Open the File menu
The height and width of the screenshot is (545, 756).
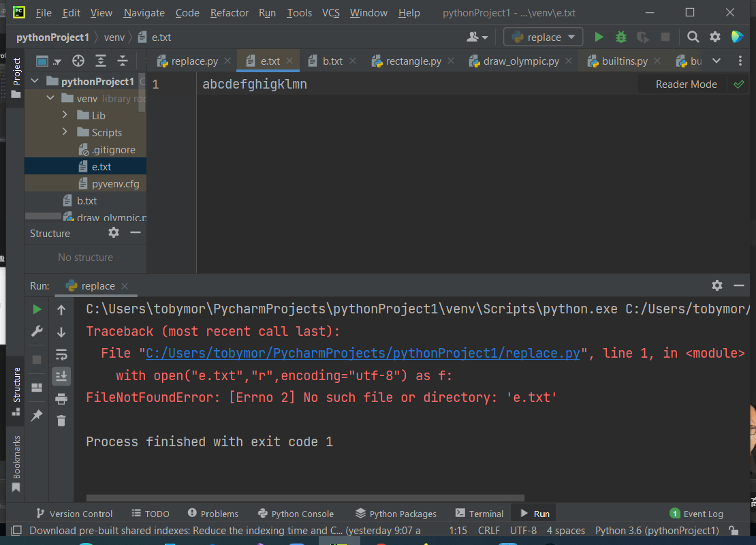tap(44, 13)
